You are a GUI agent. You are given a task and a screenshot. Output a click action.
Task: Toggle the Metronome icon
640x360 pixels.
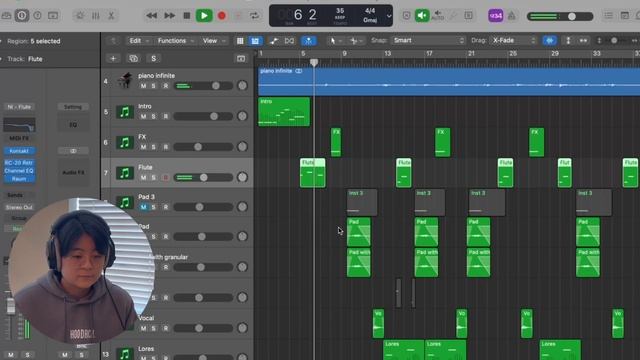[x=511, y=16]
